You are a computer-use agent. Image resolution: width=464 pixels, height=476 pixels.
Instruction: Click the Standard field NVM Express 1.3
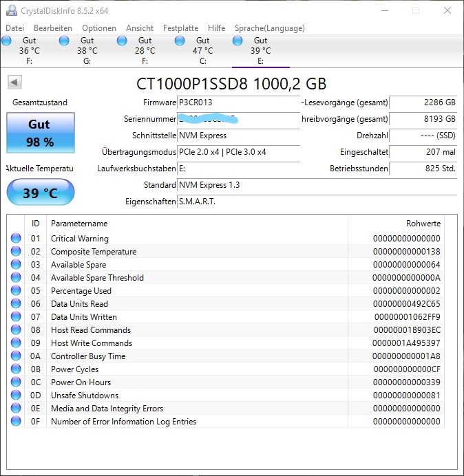(x=317, y=185)
